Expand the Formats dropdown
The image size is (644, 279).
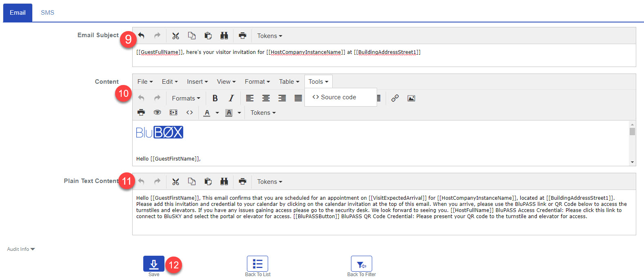[x=186, y=98]
